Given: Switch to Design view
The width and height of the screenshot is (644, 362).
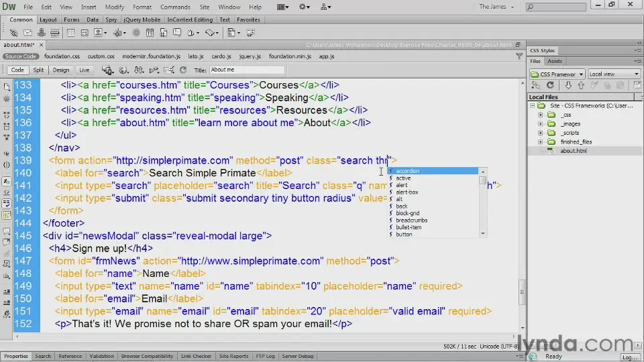Looking at the screenshot, I should click(60, 70).
